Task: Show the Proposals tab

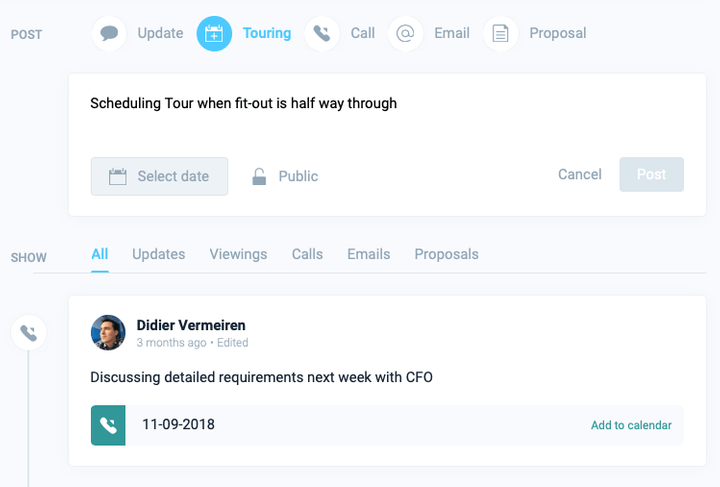Action: point(446,254)
